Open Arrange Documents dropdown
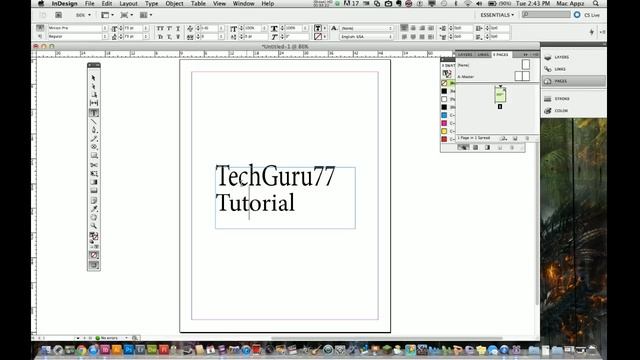 (x=146, y=15)
